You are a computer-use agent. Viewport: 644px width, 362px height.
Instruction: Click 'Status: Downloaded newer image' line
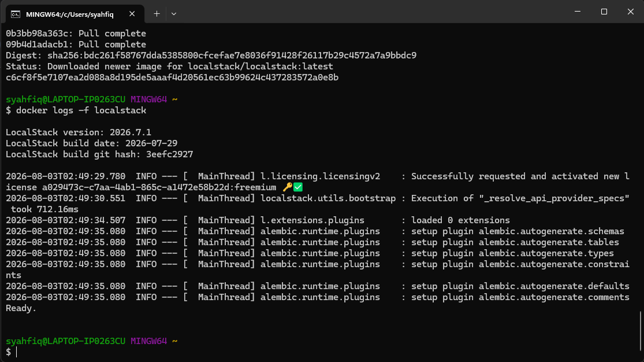click(x=169, y=67)
